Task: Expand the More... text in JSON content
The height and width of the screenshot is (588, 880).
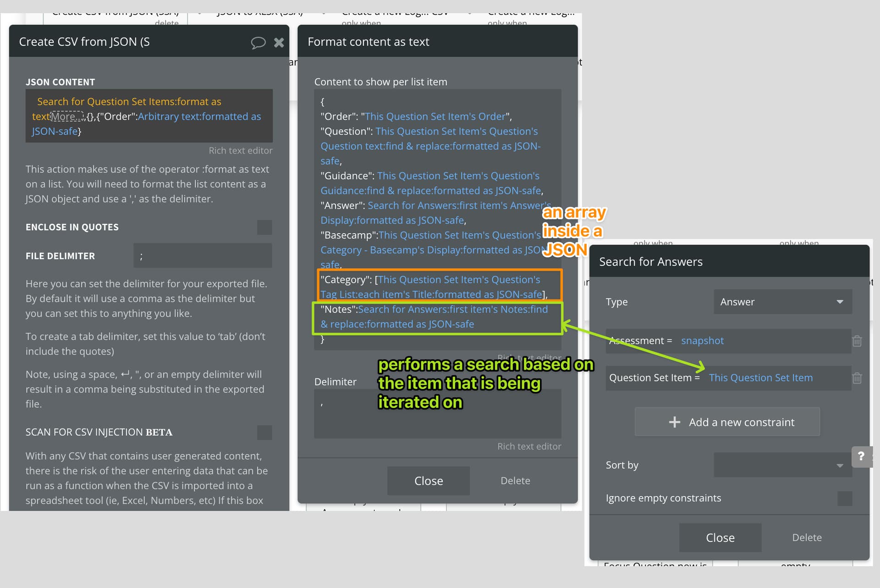Action: pyautogui.click(x=67, y=116)
